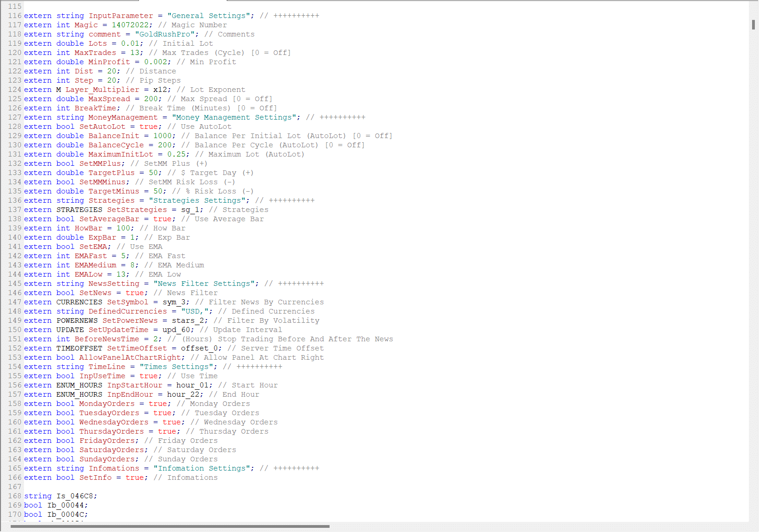
Task: Click the Layer_Multiplier variable name
Action: coord(102,90)
